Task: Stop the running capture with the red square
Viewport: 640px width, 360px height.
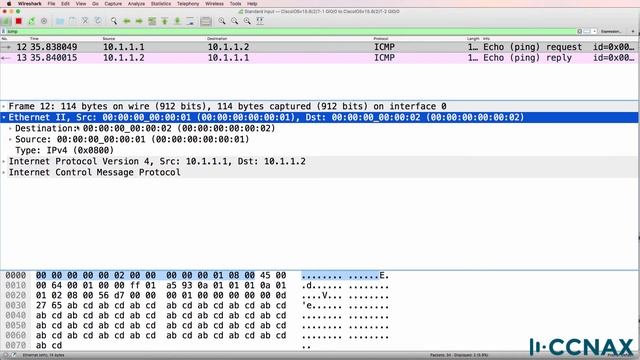Action: (19, 21)
